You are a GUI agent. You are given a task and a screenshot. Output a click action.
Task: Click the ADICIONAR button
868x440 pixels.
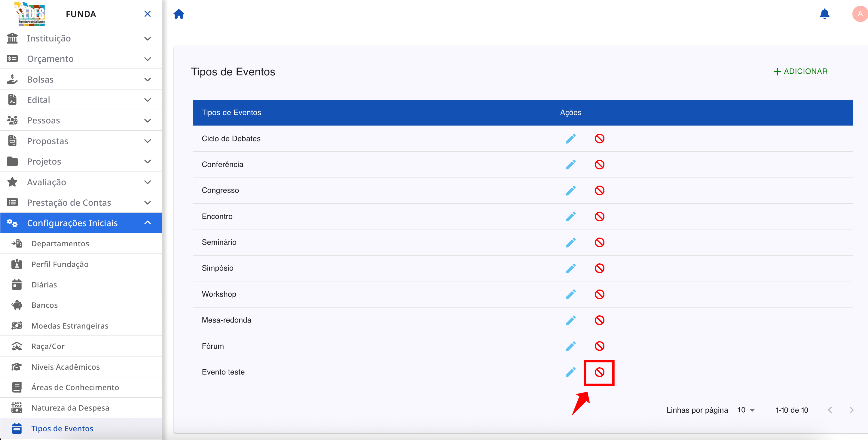click(801, 71)
